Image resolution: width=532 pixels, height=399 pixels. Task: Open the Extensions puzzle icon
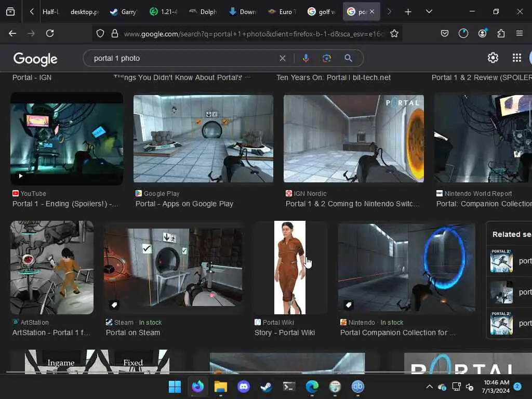(x=501, y=33)
